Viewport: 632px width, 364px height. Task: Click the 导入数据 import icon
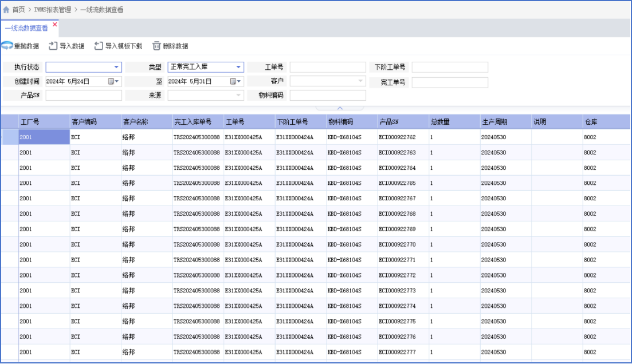tap(53, 46)
